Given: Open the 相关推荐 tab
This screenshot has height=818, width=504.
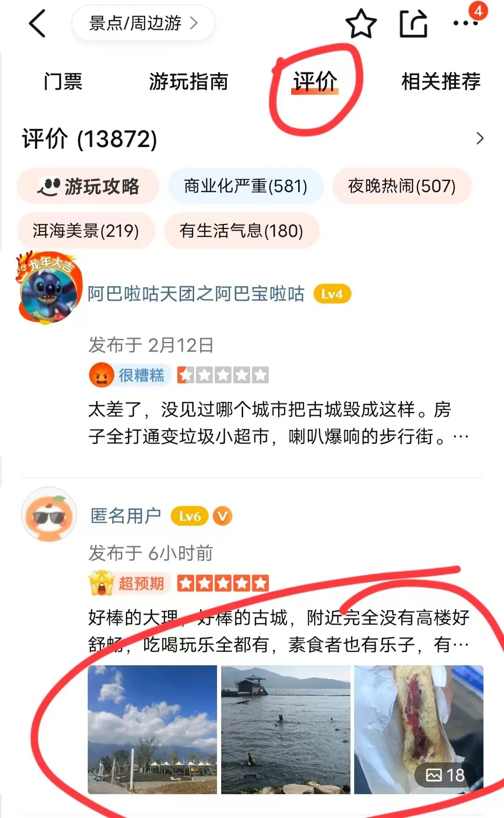Looking at the screenshot, I should (441, 82).
